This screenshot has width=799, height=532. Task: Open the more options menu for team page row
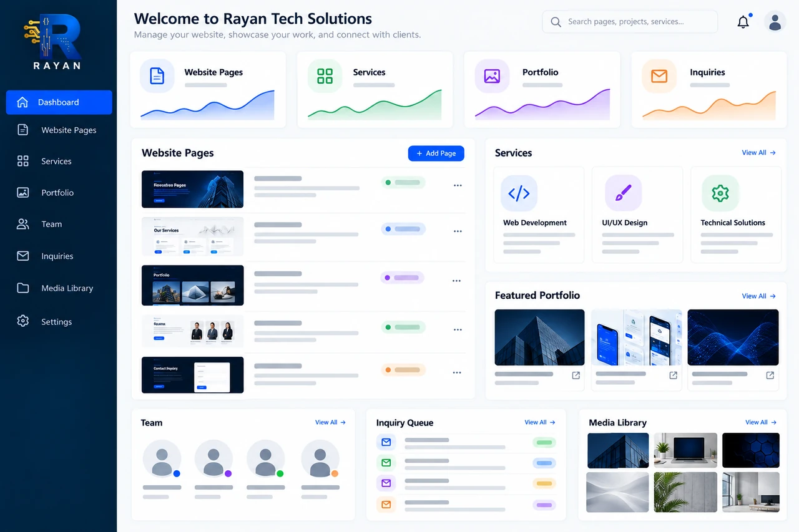[458, 330]
